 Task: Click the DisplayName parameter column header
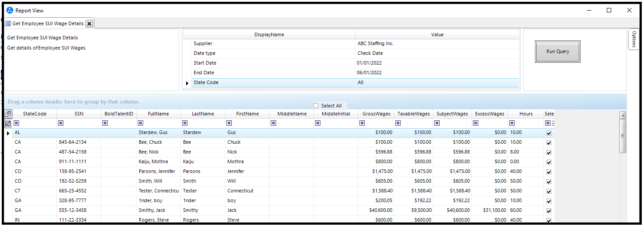(269, 34)
